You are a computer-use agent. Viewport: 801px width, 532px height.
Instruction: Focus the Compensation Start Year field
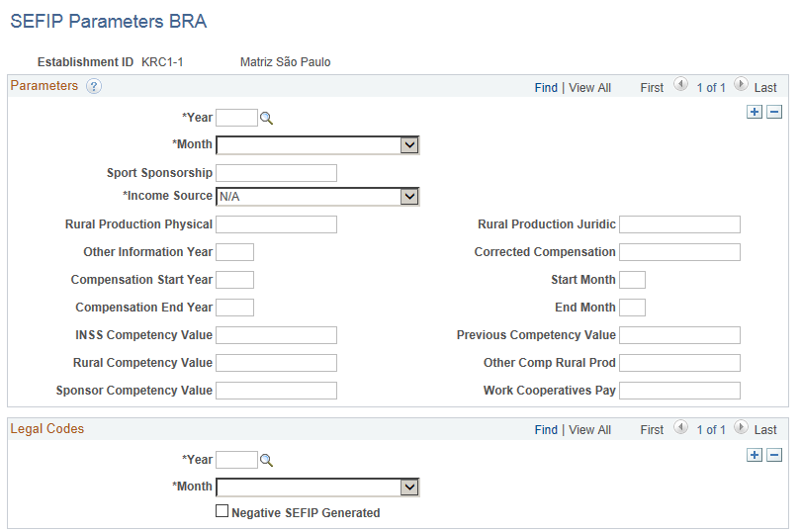tap(235, 280)
